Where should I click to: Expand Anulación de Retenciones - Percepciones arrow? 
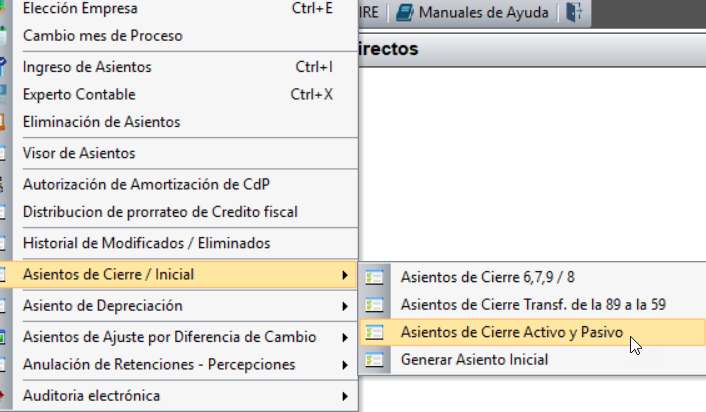tap(345, 365)
